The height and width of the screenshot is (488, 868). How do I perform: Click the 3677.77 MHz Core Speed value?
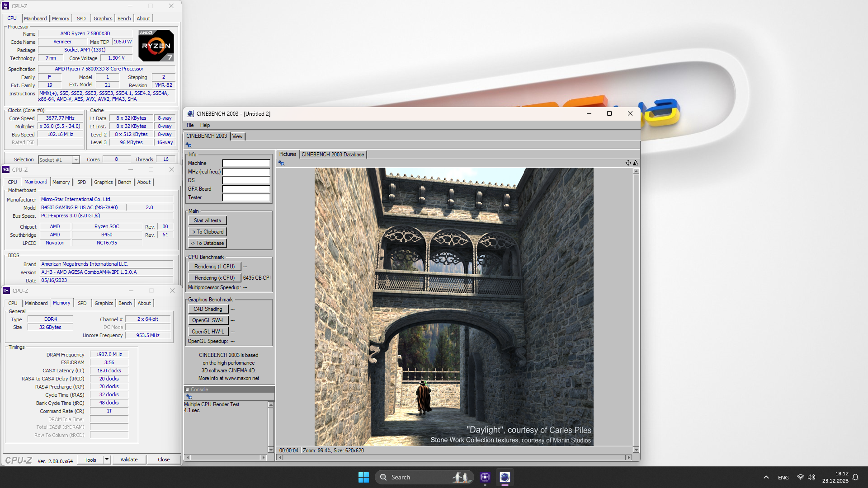pos(61,118)
